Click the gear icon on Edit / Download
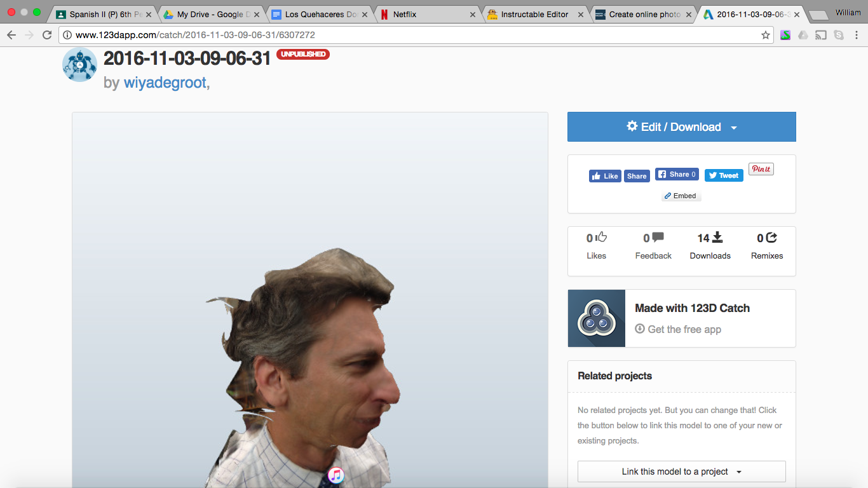868x488 pixels. 632,126
